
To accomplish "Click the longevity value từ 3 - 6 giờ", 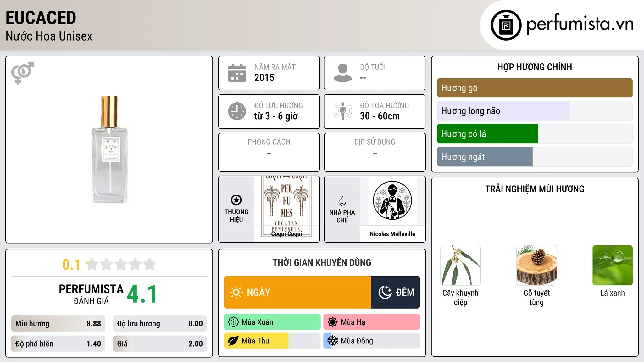I will pos(276,116).
